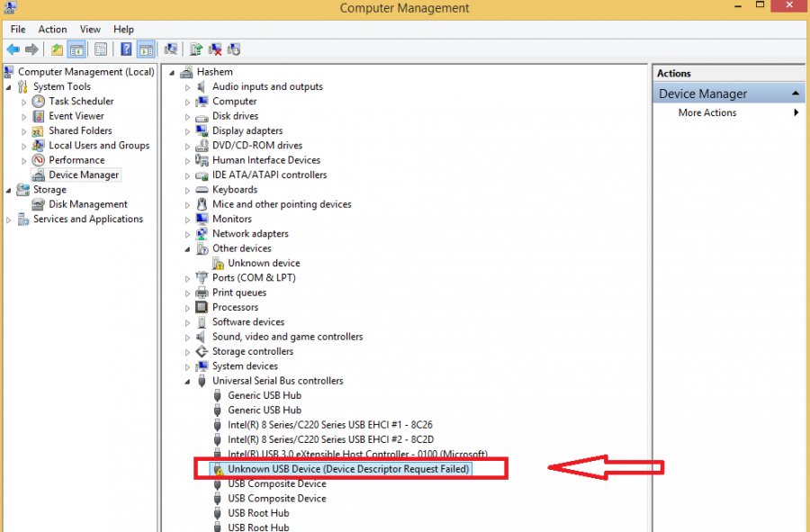
Task: Click the Forward arrow toolbar icon
Action: click(x=31, y=50)
